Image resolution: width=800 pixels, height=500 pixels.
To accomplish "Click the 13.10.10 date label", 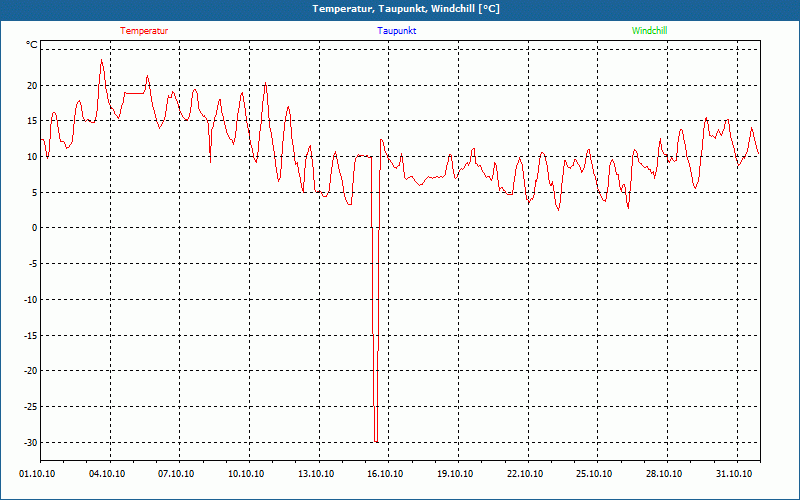I will 316,474.
